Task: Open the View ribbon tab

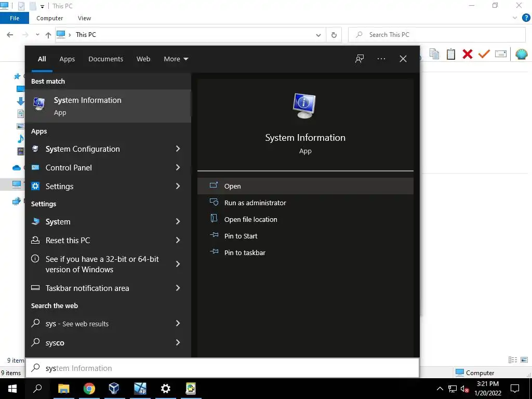Action: point(84,18)
